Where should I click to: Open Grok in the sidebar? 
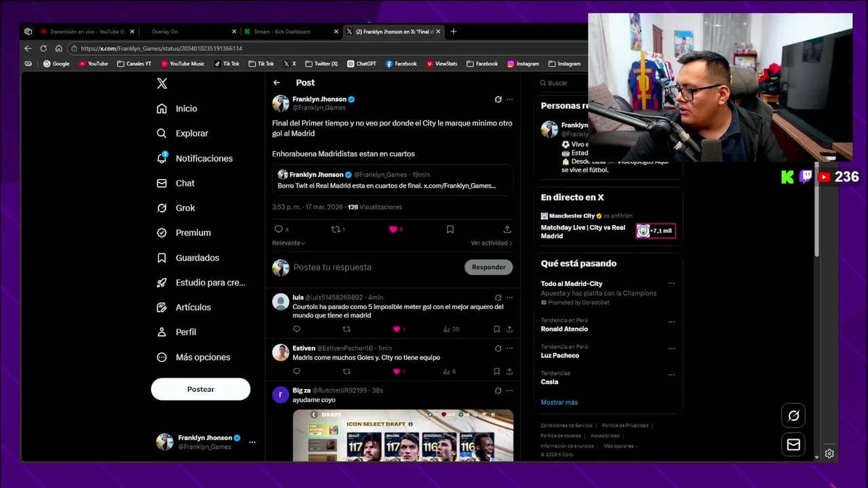176,208
